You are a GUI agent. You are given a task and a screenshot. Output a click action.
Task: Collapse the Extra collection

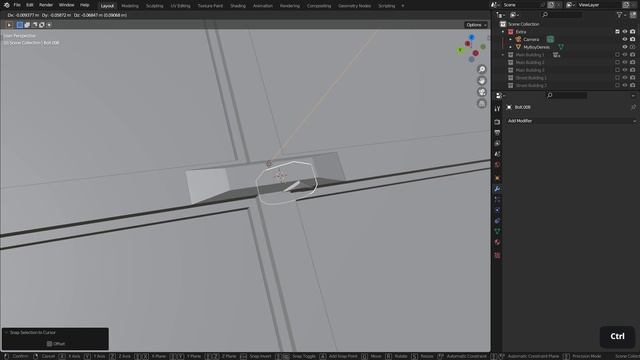(503, 32)
